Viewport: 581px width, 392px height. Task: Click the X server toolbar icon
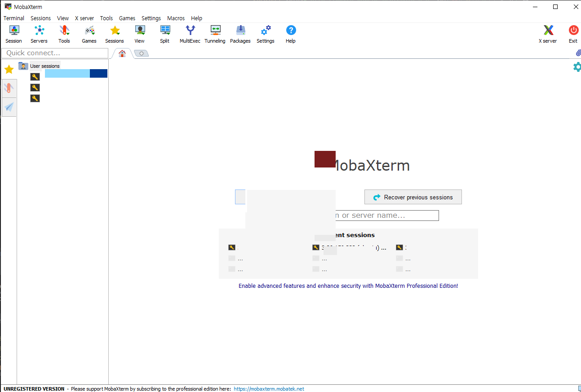tap(548, 34)
